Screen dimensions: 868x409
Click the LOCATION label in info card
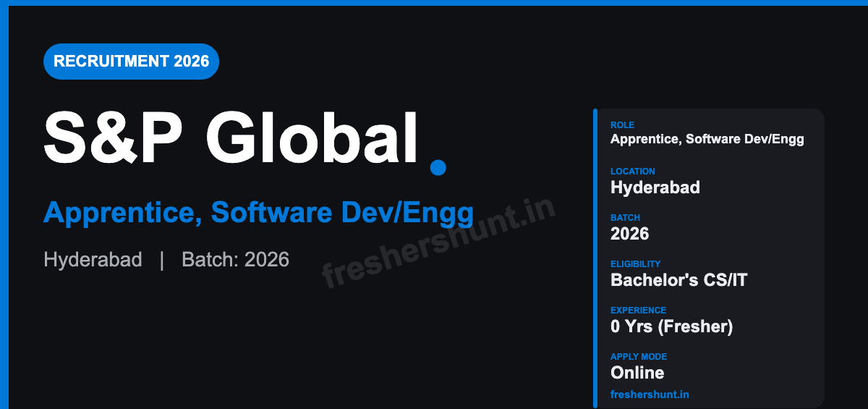pos(633,172)
